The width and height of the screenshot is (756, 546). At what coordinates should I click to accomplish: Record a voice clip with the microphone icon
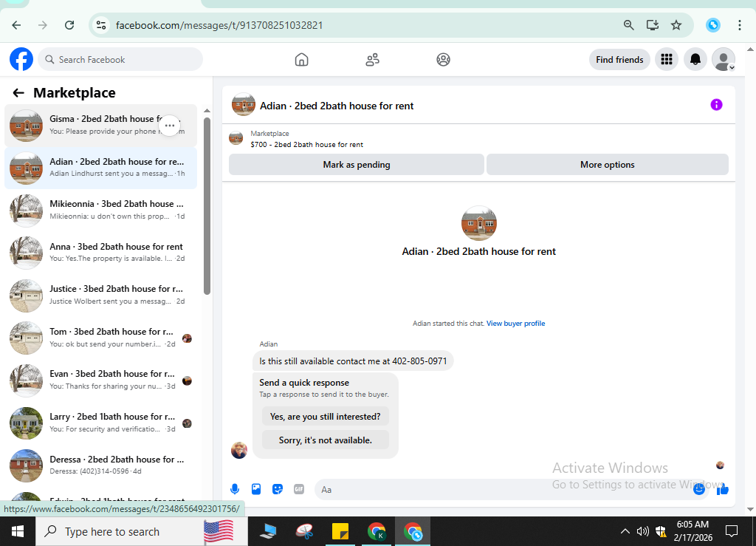tap(235, 489)
